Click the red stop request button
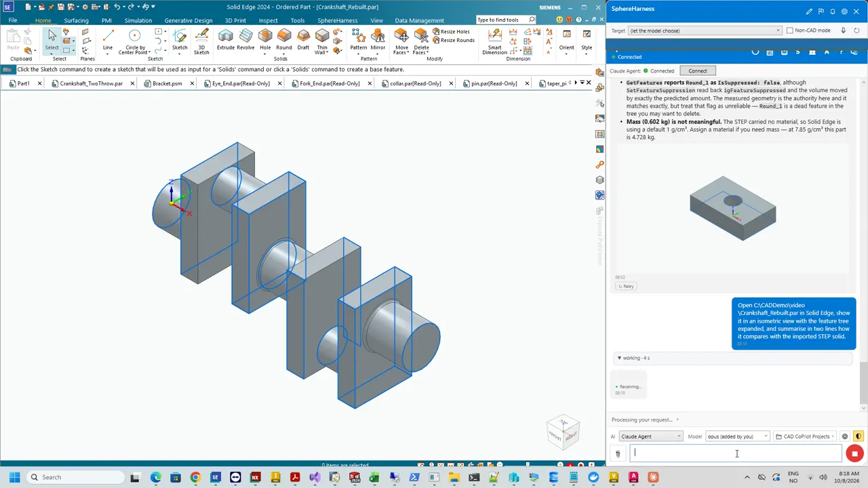The image size is (868, 488). tap(854, 454)
